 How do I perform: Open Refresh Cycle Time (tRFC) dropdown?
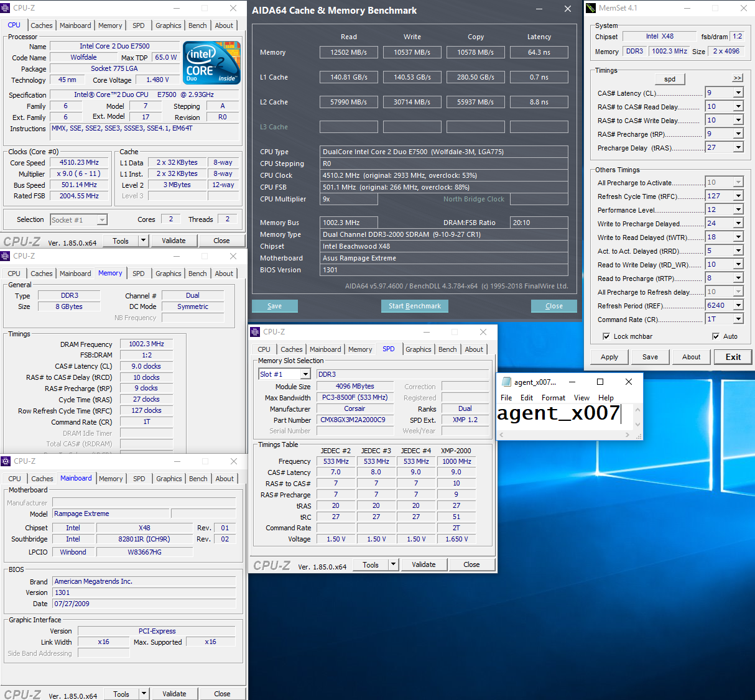click(x=738, y=196)
